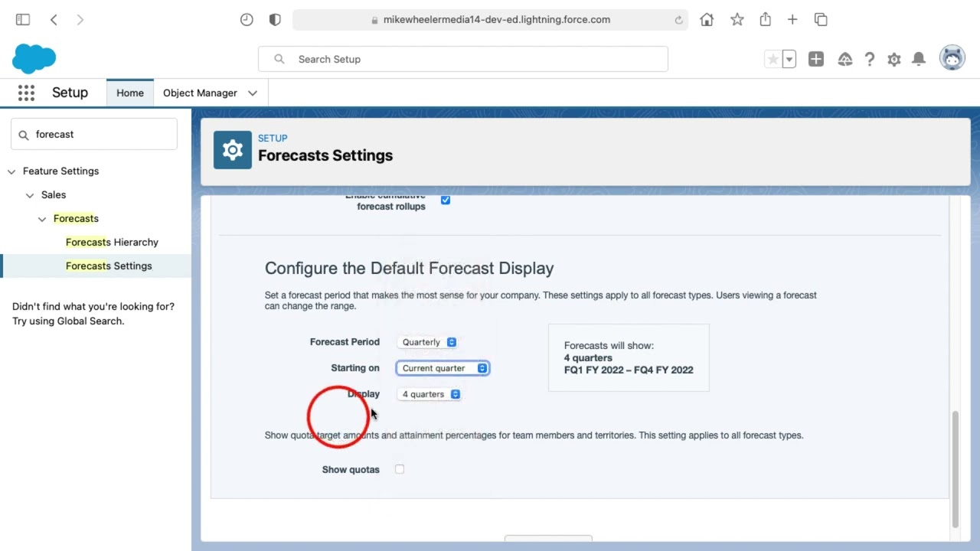Bookmark page with Safari star icon

pyautogui.click(x=737, y=20)
